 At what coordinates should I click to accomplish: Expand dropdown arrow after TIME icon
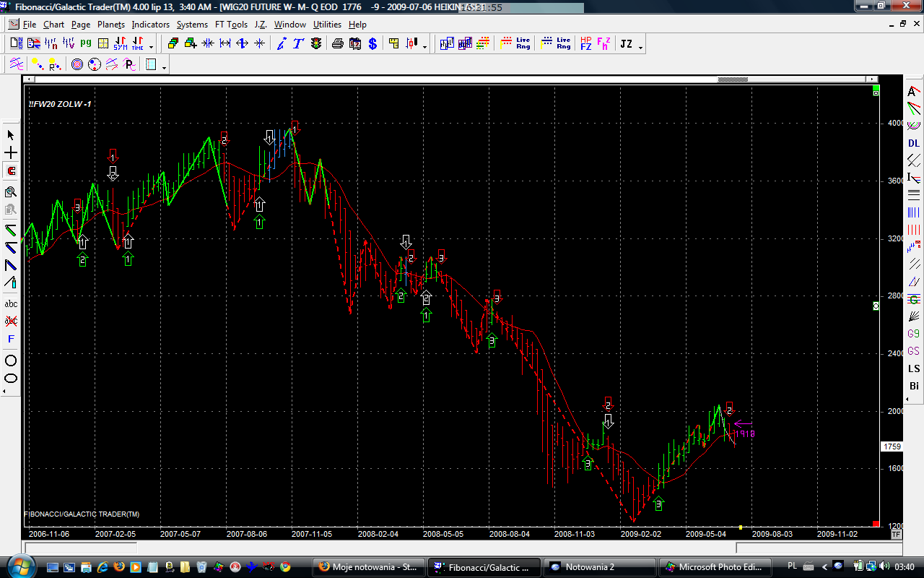151,47
